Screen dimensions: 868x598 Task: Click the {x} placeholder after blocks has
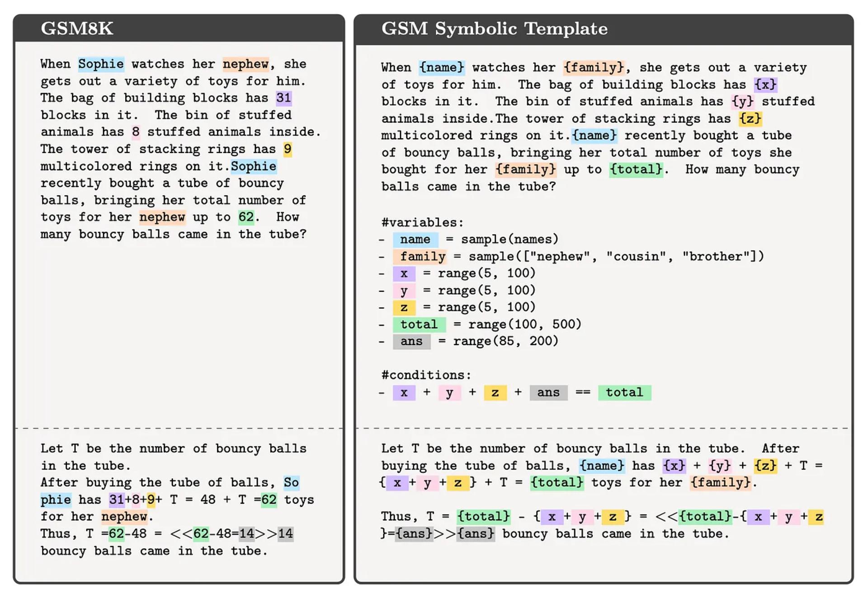coord(765,85)
